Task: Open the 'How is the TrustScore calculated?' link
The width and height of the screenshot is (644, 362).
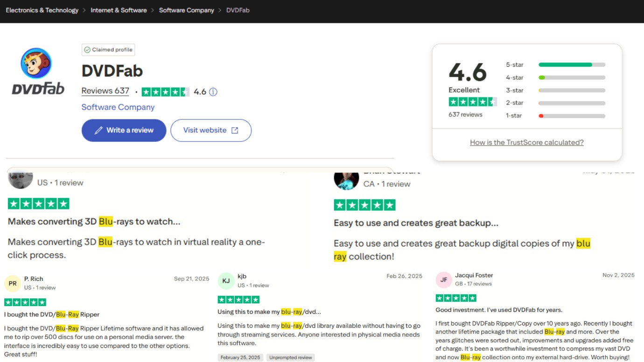Action: click(526, 142)
